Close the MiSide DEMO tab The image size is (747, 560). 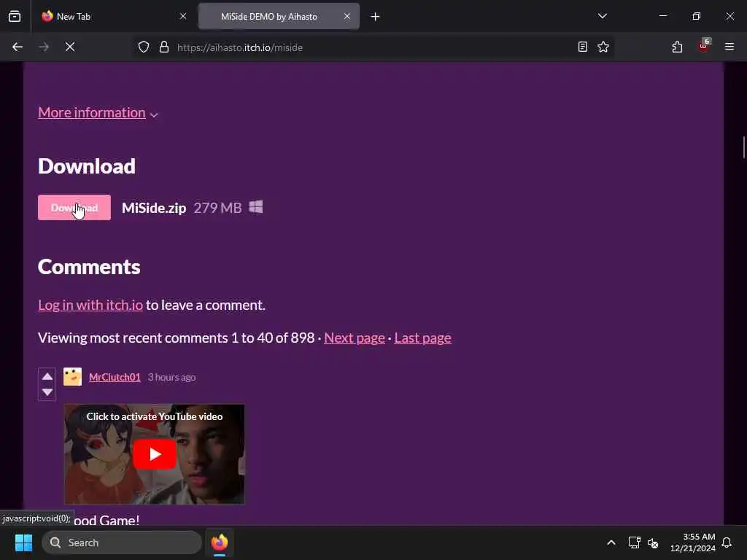(347, 16)
